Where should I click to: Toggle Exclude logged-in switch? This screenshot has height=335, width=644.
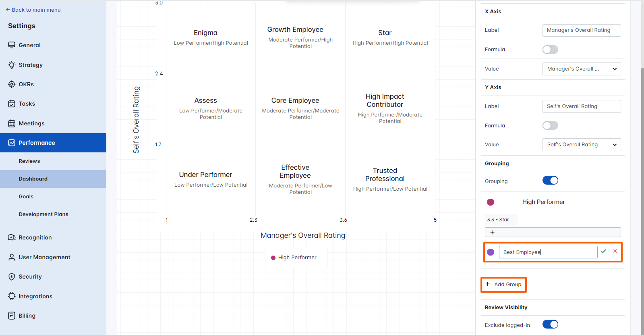pyautogui.click(x=550, y=325)
